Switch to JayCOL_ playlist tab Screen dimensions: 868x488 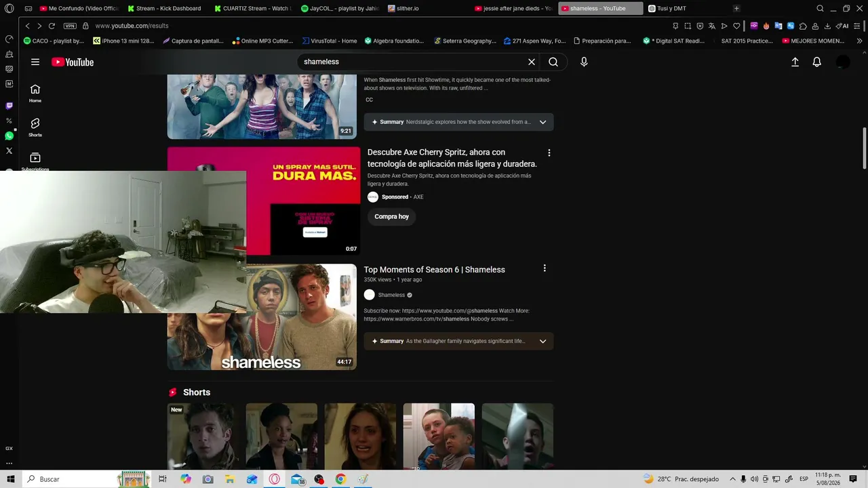click(340, 9)
